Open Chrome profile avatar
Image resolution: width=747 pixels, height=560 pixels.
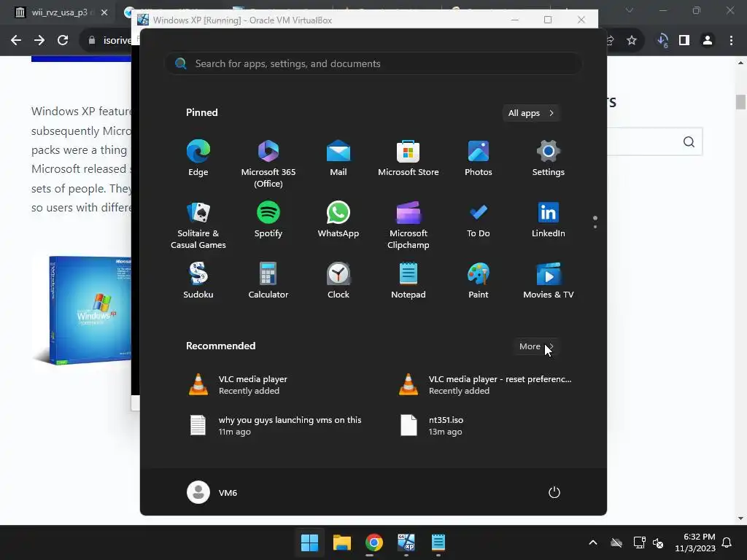point(708,41)
